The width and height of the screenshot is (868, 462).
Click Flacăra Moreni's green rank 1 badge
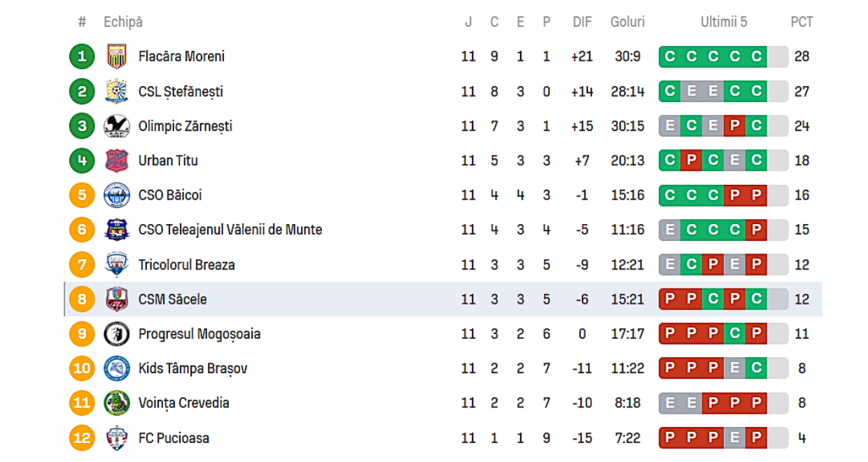pos(82,57)
